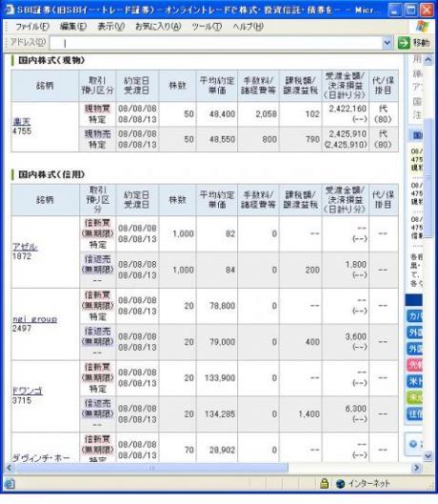Click the horizontal scrollbar thumb
This screenshot has width=438, height=504.
(151, 468)
